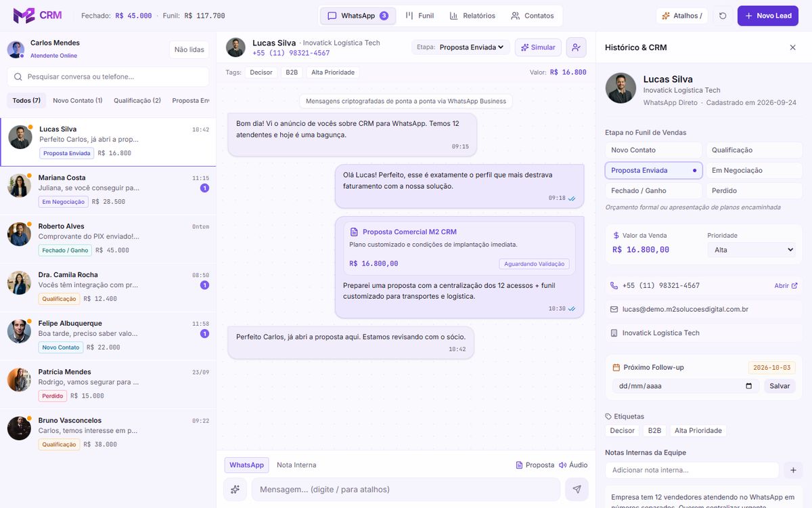Screen dimensions: 812x508
Task: Select Fechado / Ganho funnel stage
Action: point(654,190)
